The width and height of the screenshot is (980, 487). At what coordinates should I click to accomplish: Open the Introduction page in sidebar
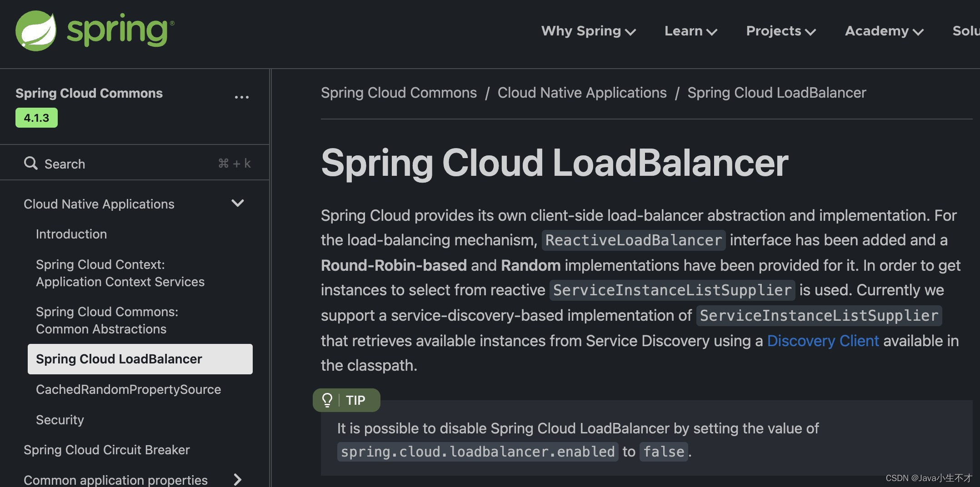click(x=71, y=234)
